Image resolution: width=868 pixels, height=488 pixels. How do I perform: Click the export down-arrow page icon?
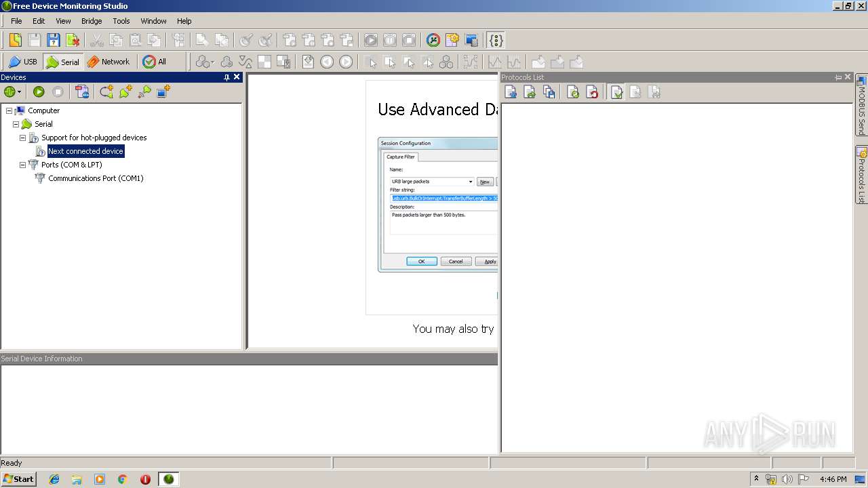point(308,62)
